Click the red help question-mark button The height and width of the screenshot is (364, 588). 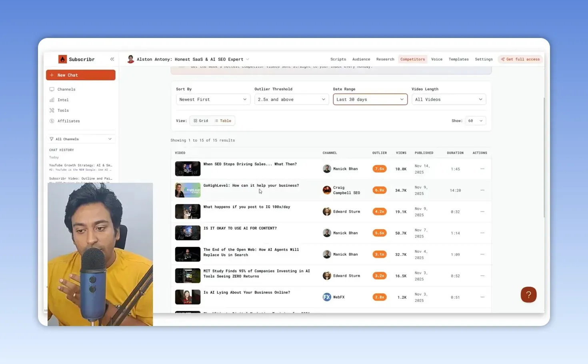click(x=528, y=295)
